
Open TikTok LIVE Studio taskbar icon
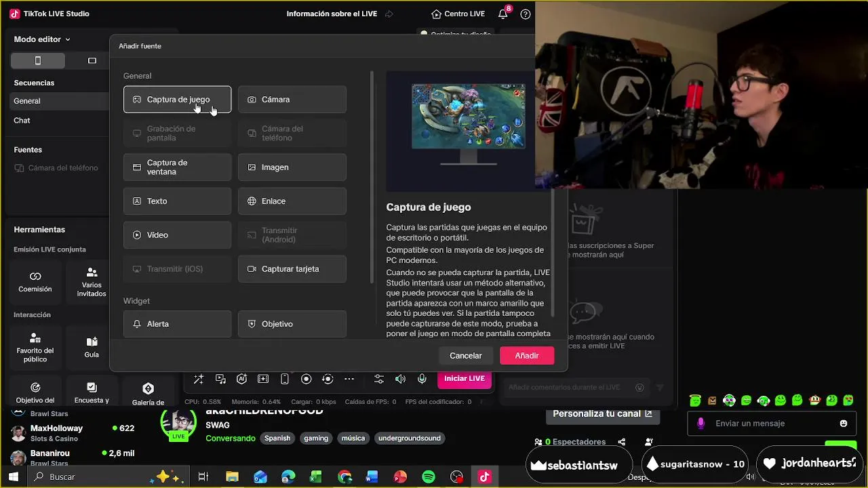click(x=484, y=477)
